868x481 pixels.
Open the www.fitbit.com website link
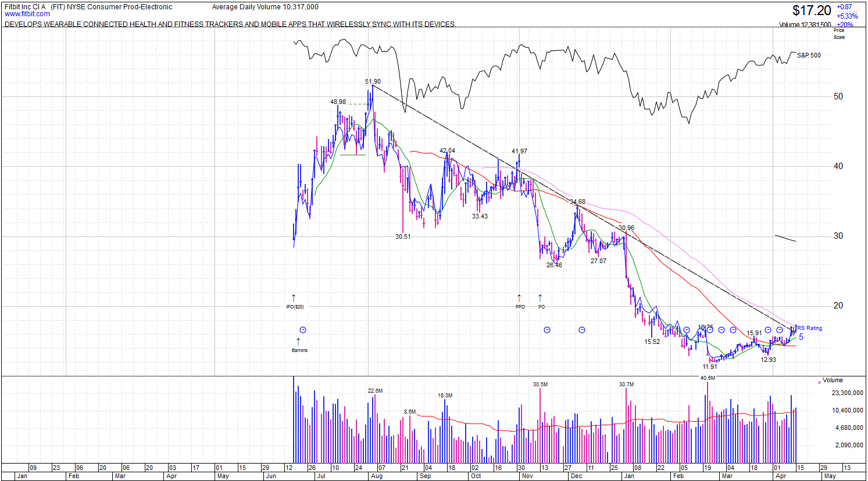(27, 14)
